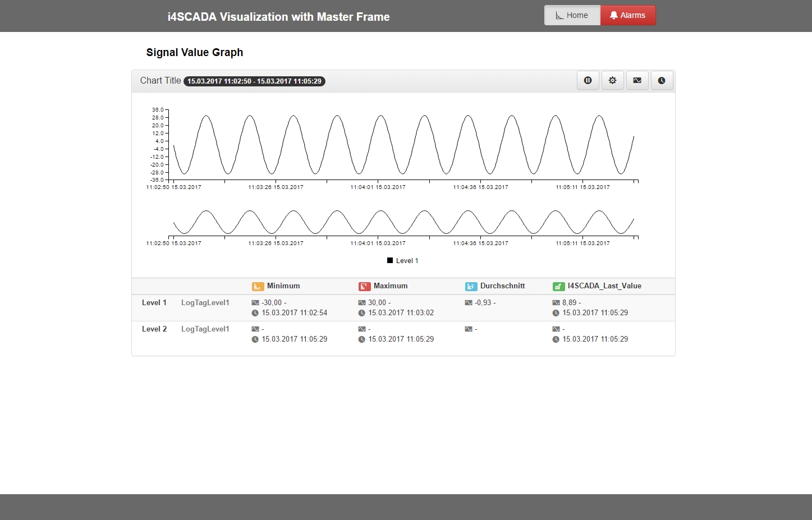The image size is (812, 520).
Task: Click the Level 2 minimum clock icon
Action: pyautogui.click(x=255, y=339)
